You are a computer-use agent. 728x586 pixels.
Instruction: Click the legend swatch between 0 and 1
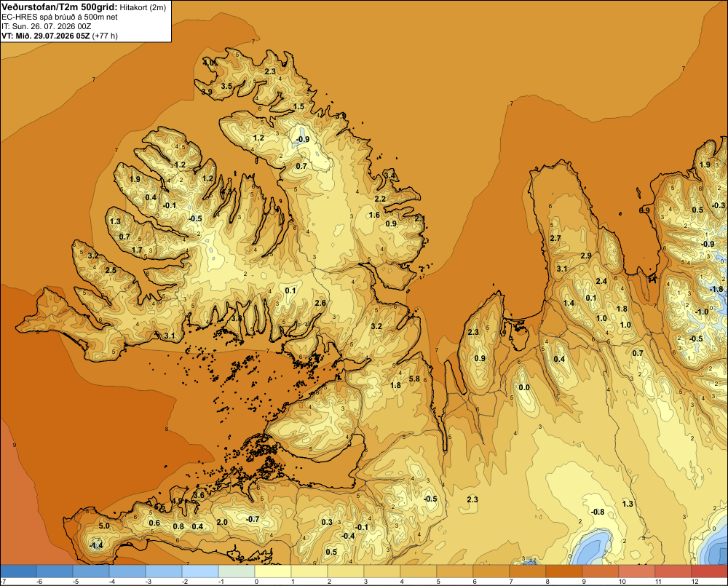(272, 571)
